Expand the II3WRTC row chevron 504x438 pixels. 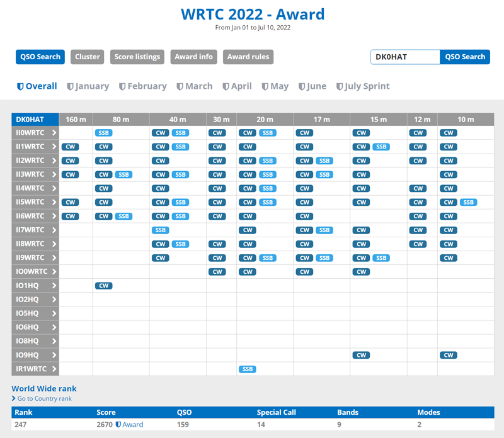pos(54,175)
